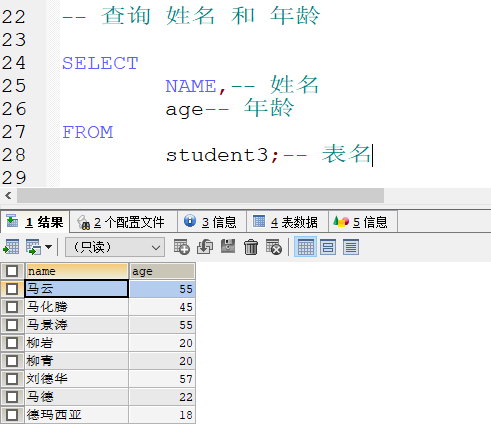Select the 柳青 name cell

coord(76,361)
